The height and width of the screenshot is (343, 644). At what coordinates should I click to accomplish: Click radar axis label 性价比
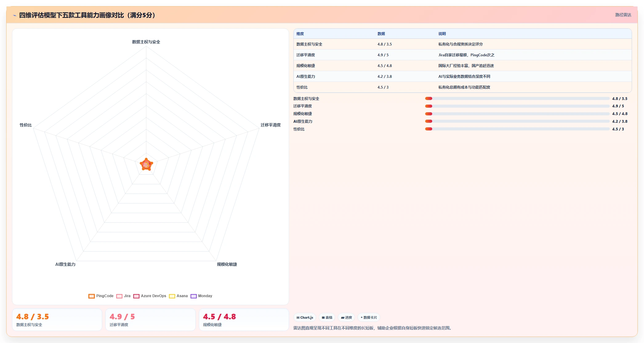(26, 125)
